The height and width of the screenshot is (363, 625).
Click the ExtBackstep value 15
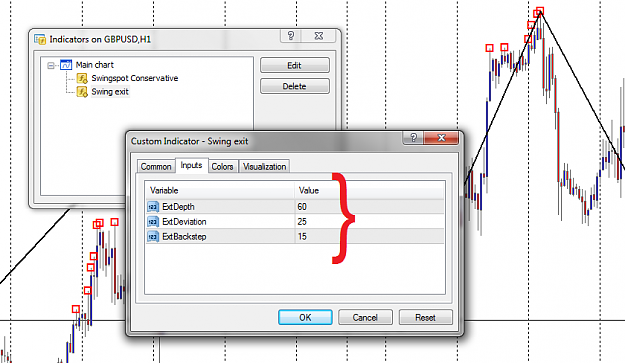[302, 237]
